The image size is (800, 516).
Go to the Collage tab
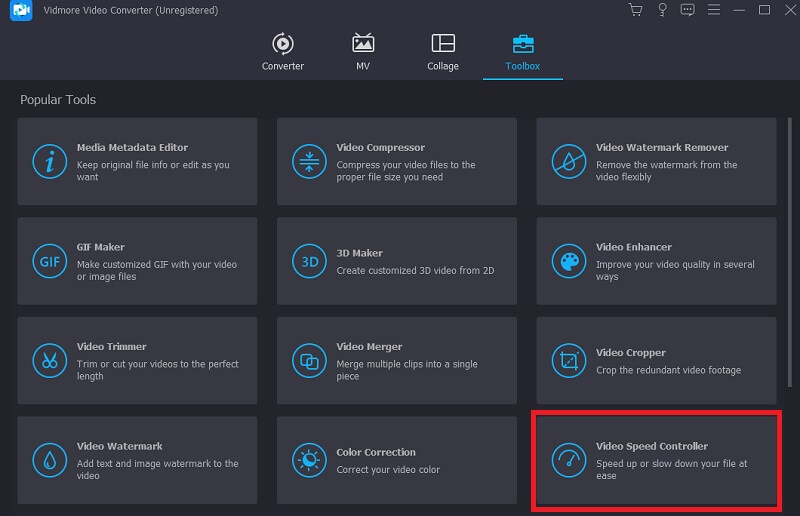pyautogui.click(x=443, y=52)
